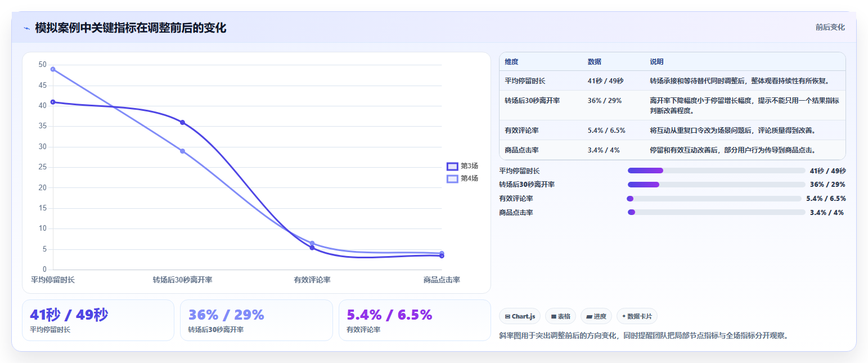Click the 数据 column header
Viewport: 868px width, 363px height.
(595, 61)
